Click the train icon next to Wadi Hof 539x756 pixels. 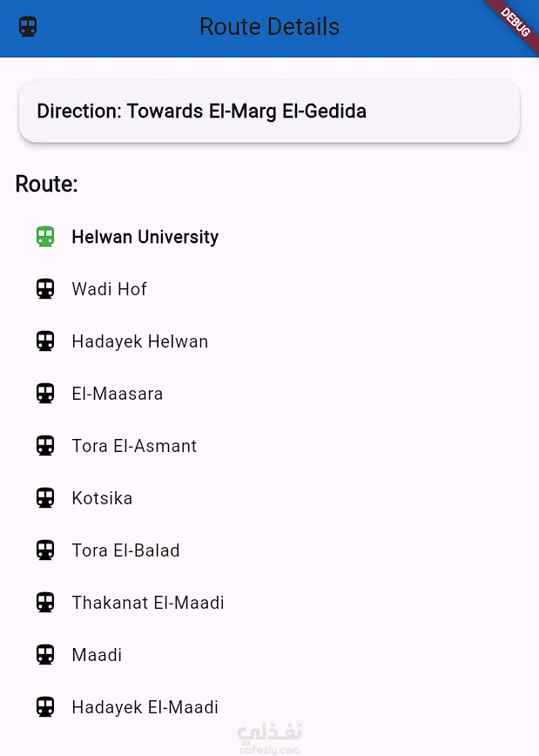44,288
